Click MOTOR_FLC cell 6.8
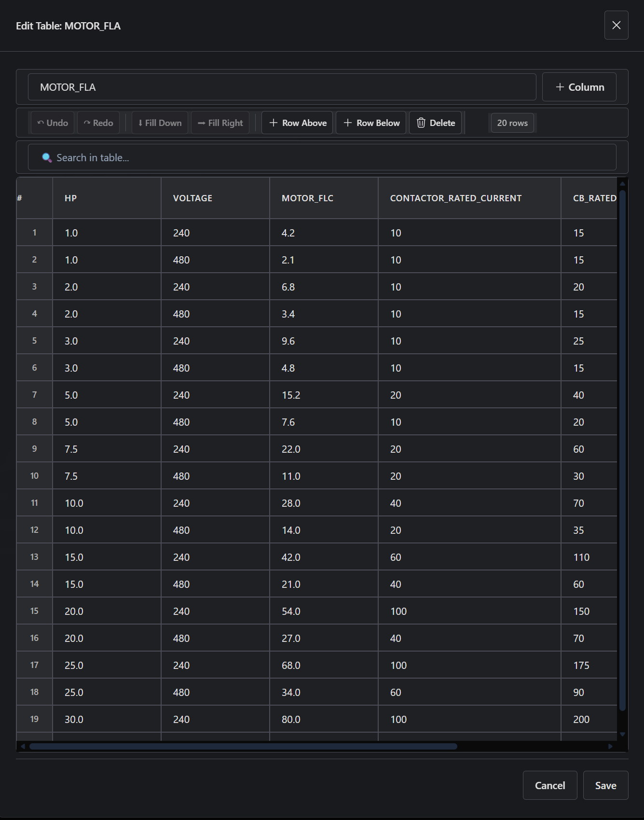Image resolution: width=644 pixels, height=820 pixels. click(x=324, y=287)
